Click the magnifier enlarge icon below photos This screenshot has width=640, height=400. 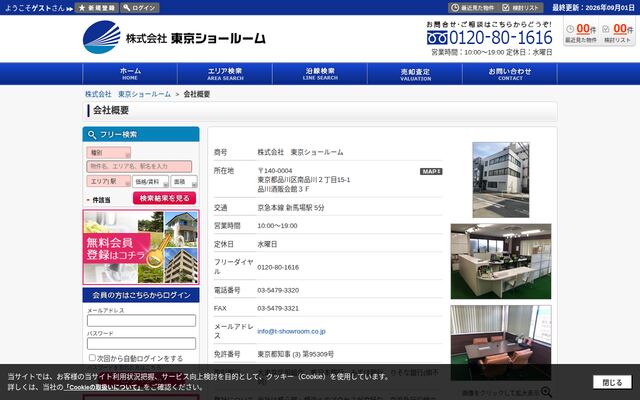click(546, 392)
